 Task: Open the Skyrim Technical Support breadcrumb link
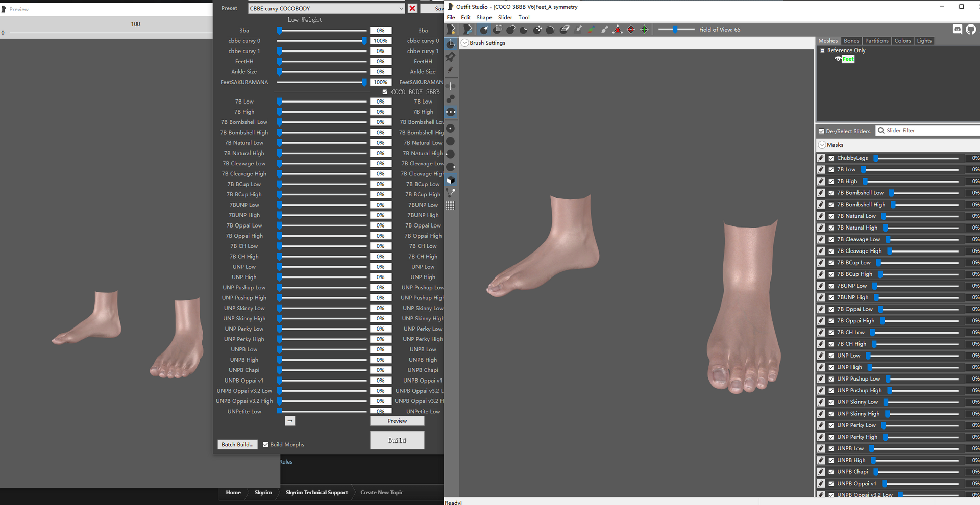316,492
